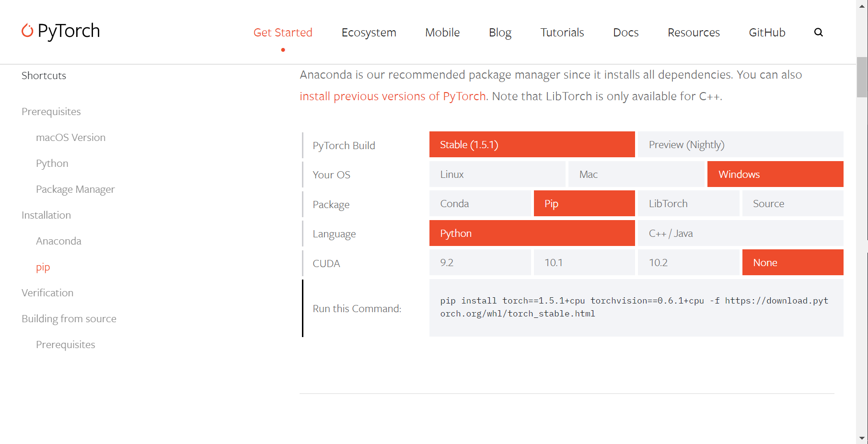Open the Get Started tab
The width and height of the screenshot is (868, 444).
(x=283, y=32)
